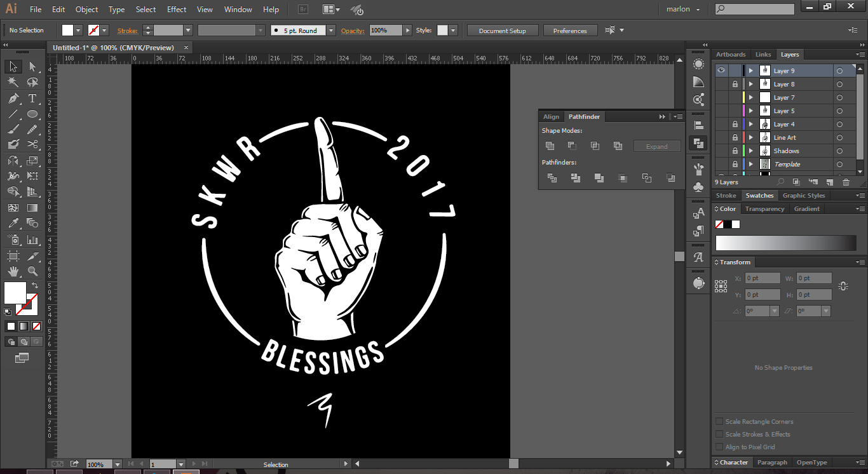868x474 pixels.
Task: Pick the Lasso tool
Action: (32, 83)
